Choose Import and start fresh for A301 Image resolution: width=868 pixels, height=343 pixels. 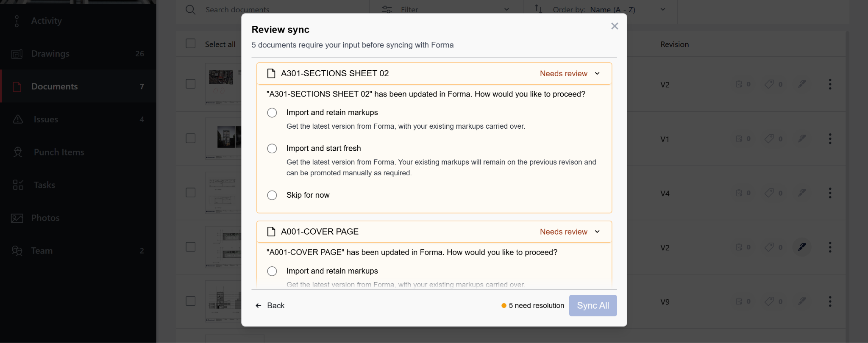click(272, 149)
